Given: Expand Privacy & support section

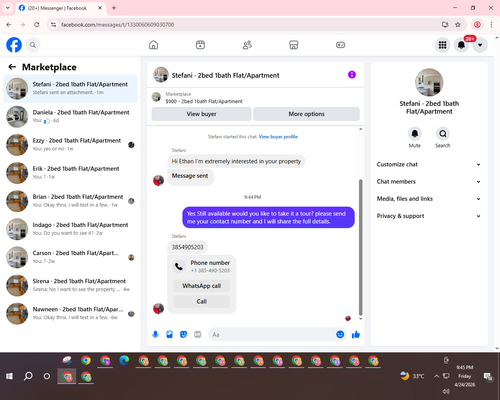Looking at the screenshot, I should [429, 216].
